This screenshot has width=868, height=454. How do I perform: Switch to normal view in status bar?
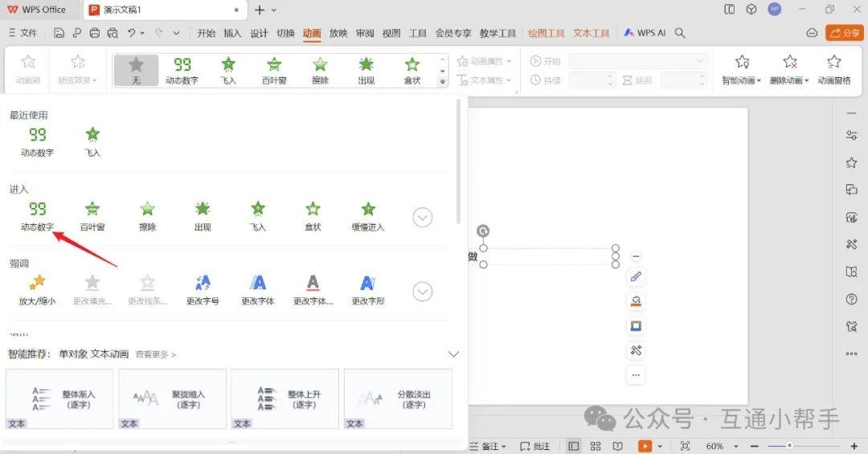coord(574,446)
